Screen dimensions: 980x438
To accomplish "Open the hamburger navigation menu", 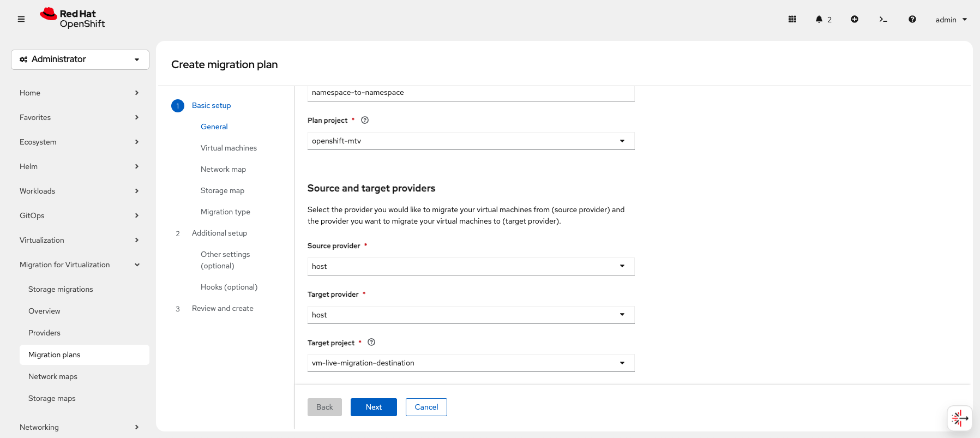I will [21, 19].
